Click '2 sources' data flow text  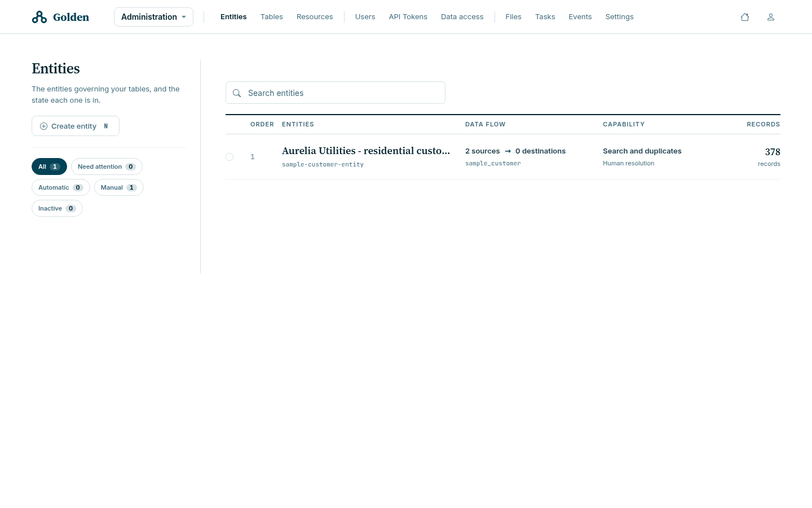click(x=483, y=151)
